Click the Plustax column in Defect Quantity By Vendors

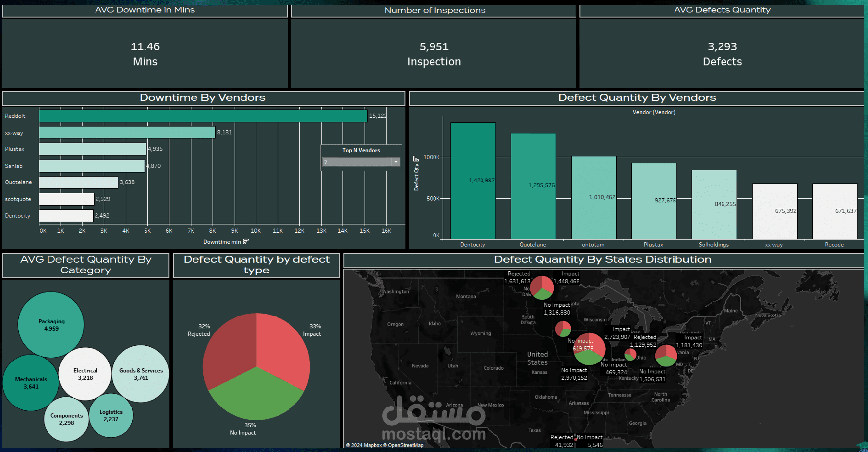click(x=654, y=201)
